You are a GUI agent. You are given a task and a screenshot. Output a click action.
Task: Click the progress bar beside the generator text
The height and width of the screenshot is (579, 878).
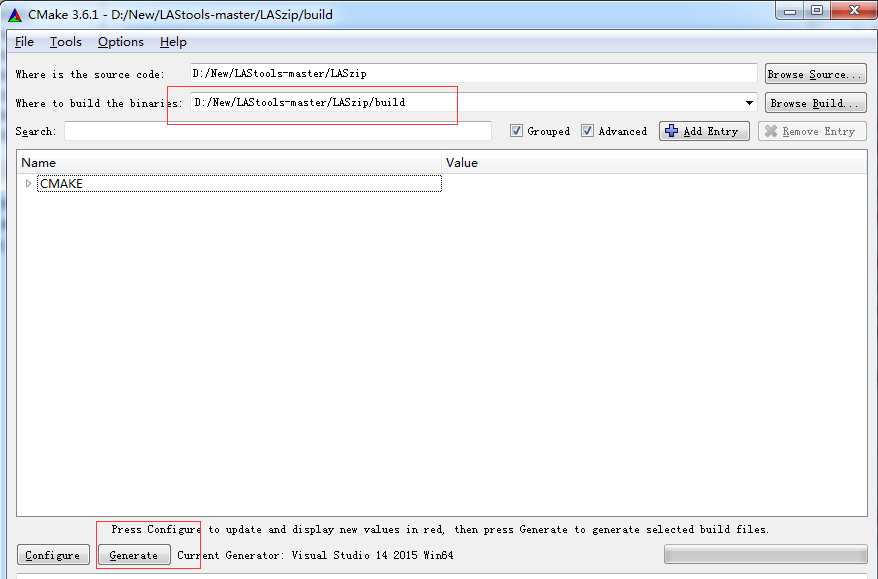(x=765, y=554)
